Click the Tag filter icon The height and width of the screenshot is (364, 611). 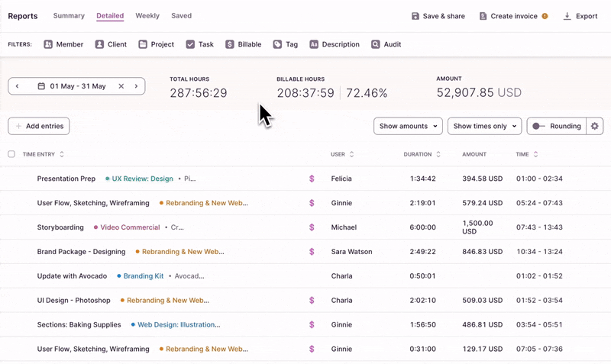pyautogui.click(x=278, y=44)
